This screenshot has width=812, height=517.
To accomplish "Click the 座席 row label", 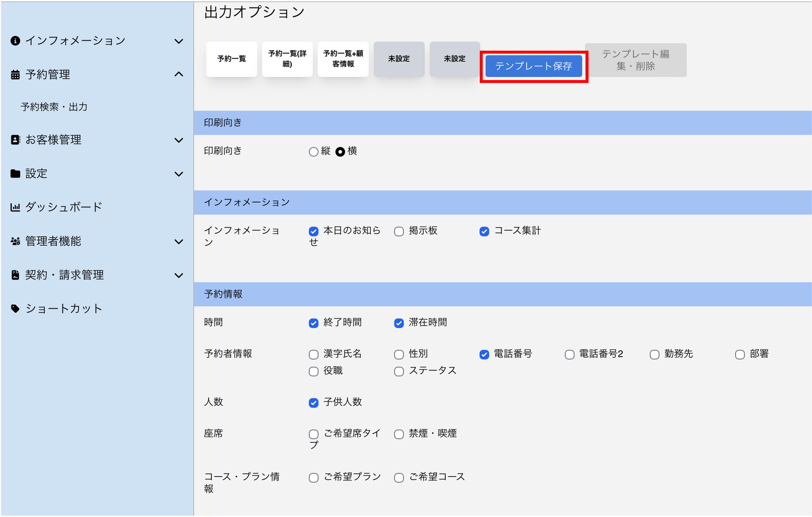I will 213,433.
